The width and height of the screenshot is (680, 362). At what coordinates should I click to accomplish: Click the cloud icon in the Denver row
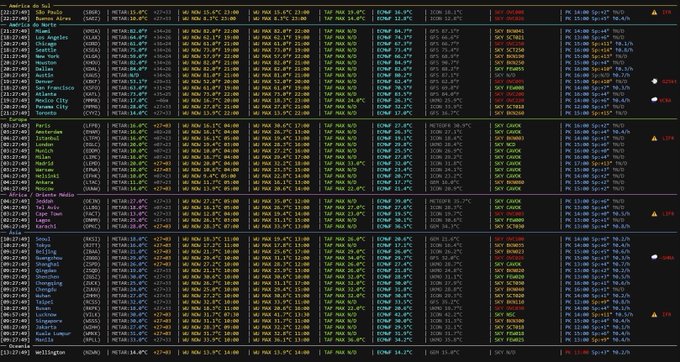click(654, 81)
